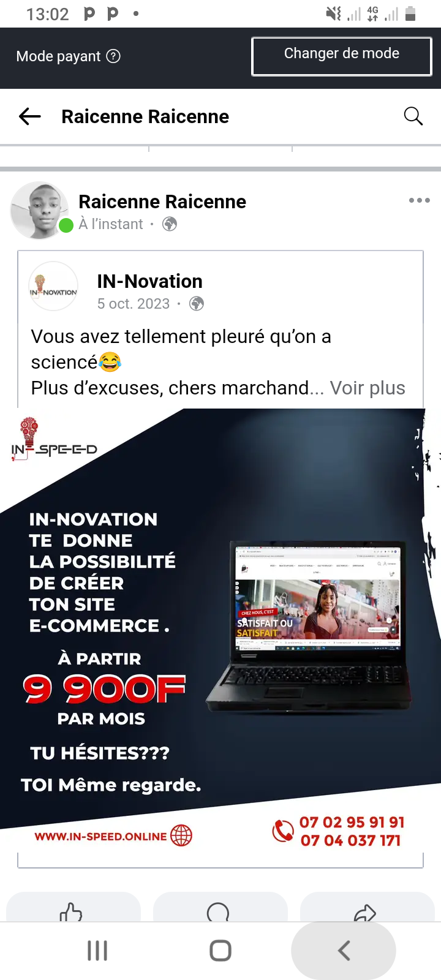Expand post text via Voir plus
The height and width of the screenshot is (980, 441).
tap(367, 388)
